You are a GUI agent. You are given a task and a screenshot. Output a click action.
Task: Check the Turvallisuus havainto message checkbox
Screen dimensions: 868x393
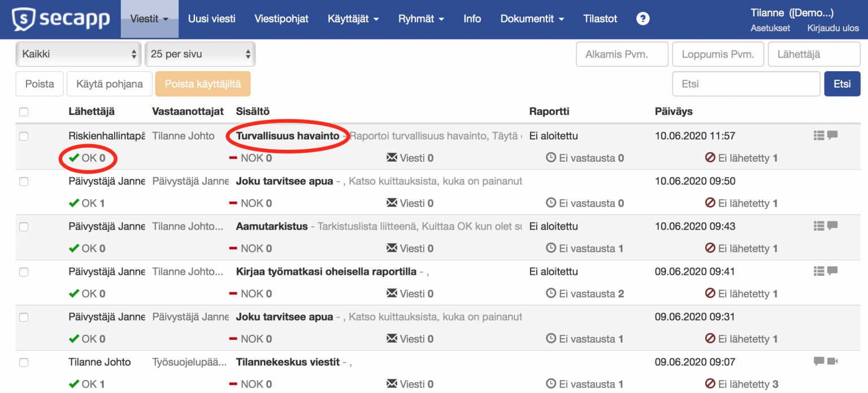[x=24, y=136]
